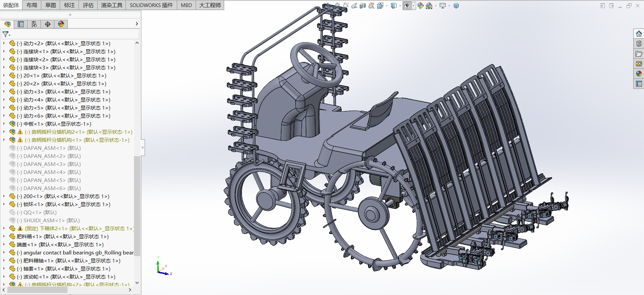
Task: Select the 端盖<1> tree item
Action: [x=56, y=244]
